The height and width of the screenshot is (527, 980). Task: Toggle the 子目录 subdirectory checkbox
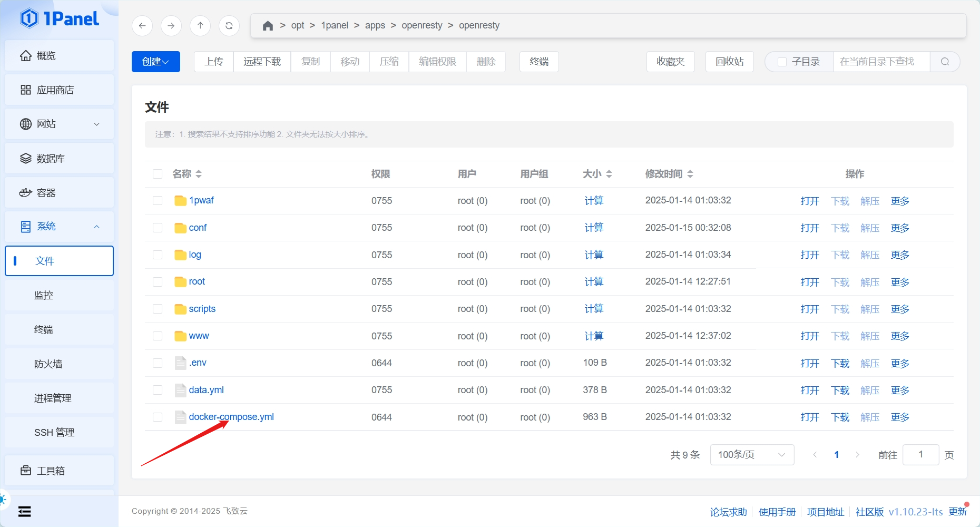point(782,62)
